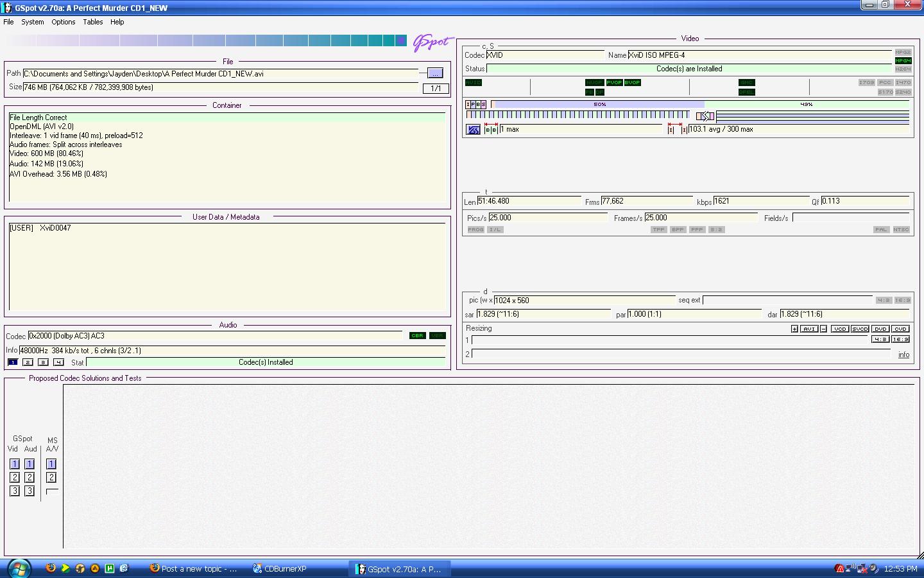
Task: Click the GMC indicator
Action: [x=747, y=82]
